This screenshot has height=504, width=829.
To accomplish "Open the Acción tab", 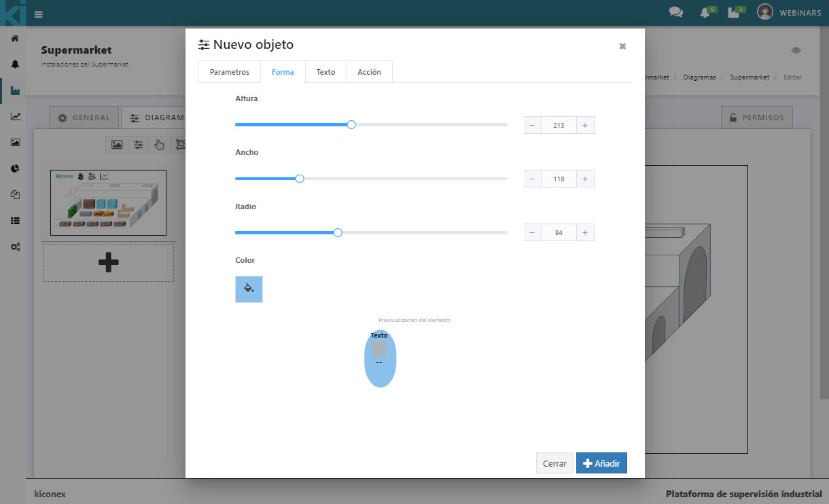I will 369,72.
